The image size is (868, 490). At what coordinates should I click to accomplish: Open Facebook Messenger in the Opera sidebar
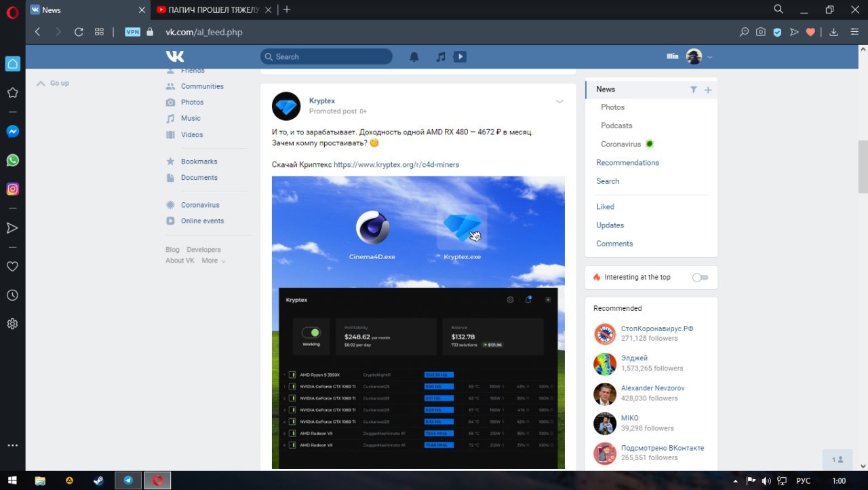click(12, 132)
